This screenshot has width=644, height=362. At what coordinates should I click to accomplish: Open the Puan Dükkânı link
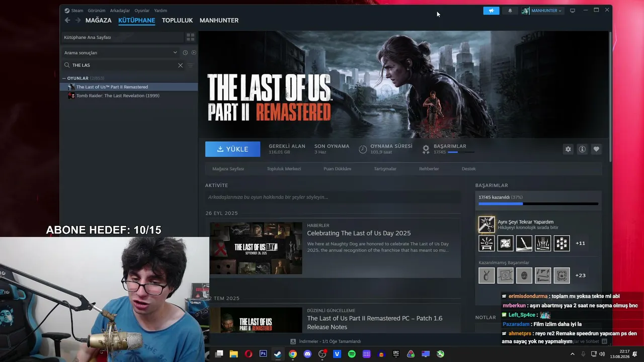point(337,169)
